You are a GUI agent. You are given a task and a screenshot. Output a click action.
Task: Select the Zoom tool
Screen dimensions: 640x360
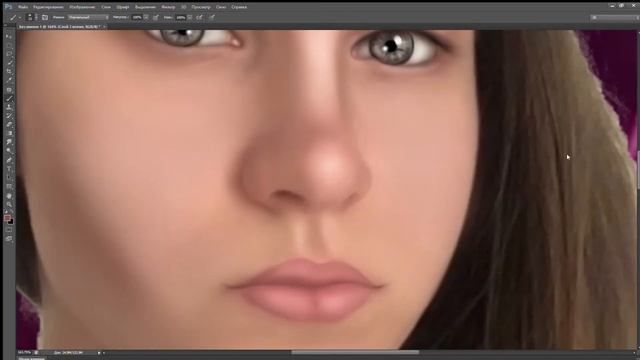9,204
